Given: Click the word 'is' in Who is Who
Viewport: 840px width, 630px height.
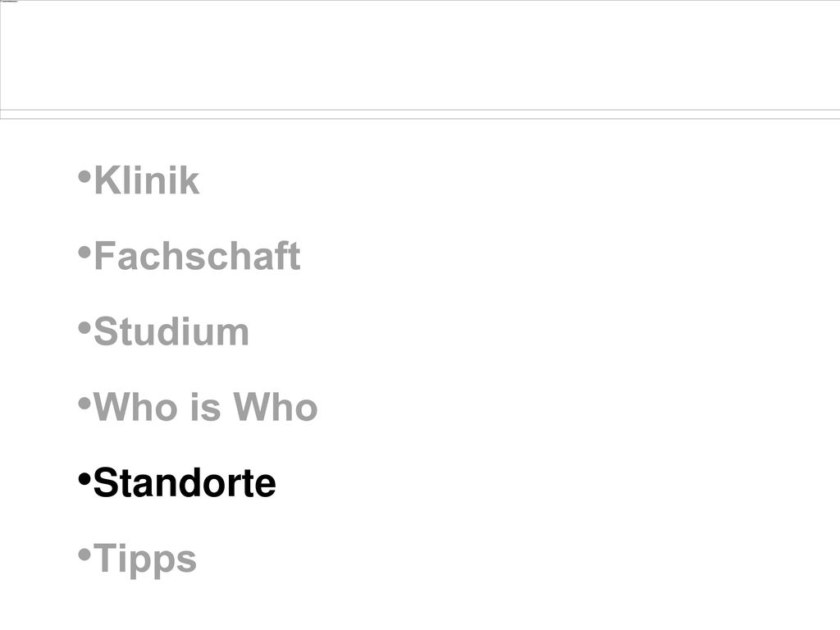Looking at the screenshot, I should (x=205, y=407).
